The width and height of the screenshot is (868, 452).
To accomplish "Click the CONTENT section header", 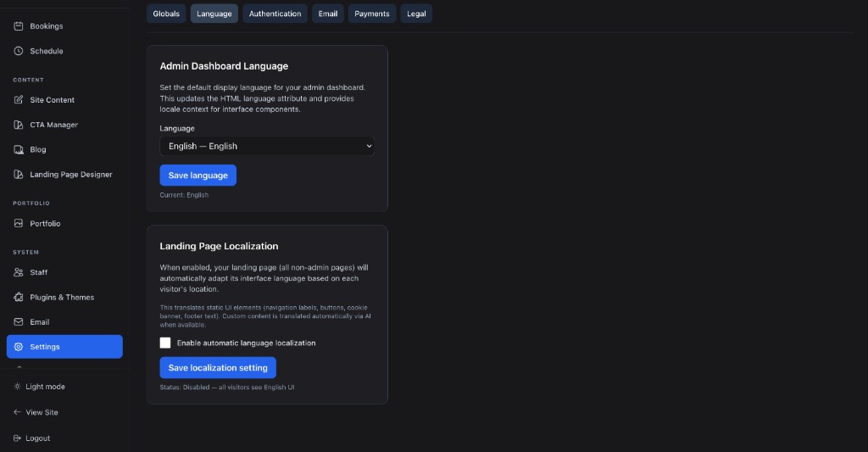I will click(28, 80).
